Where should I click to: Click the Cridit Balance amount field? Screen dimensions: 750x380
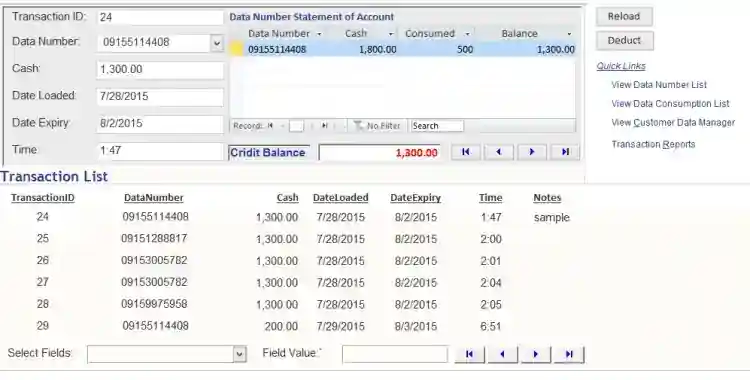click(380, 153)
